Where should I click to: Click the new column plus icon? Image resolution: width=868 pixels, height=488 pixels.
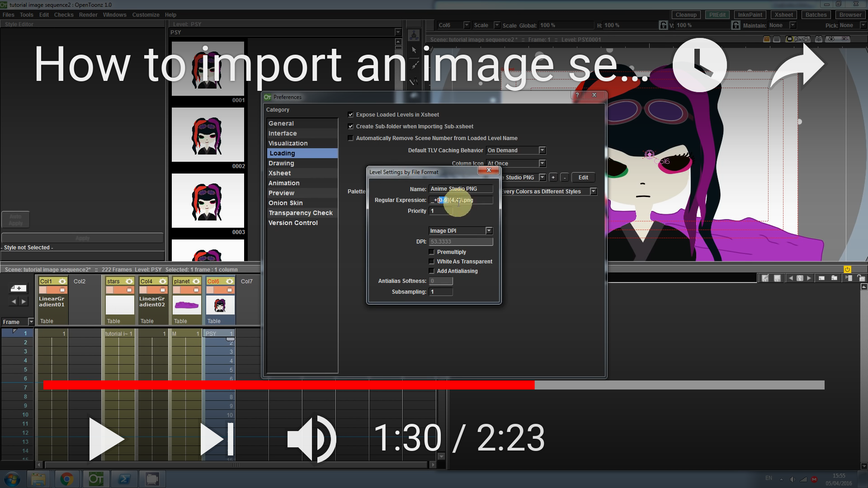pos(19,288)
